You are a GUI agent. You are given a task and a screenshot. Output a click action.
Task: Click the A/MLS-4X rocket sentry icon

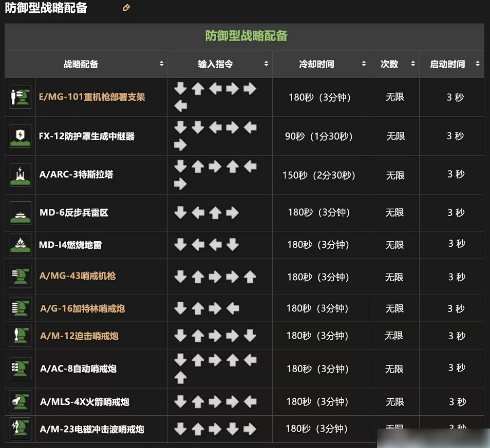20,402
